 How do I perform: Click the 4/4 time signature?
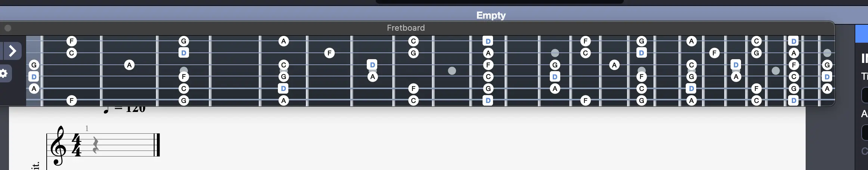(77, 145)
